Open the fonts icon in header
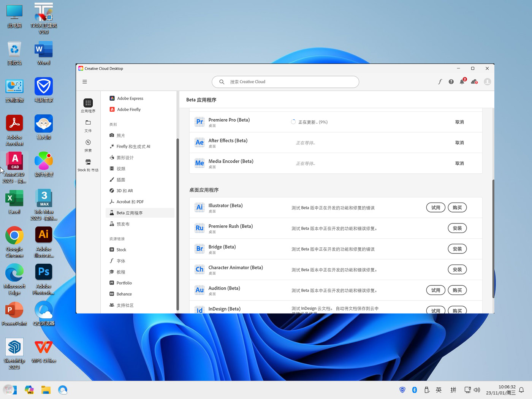532x399 pixels. point(440,82)
